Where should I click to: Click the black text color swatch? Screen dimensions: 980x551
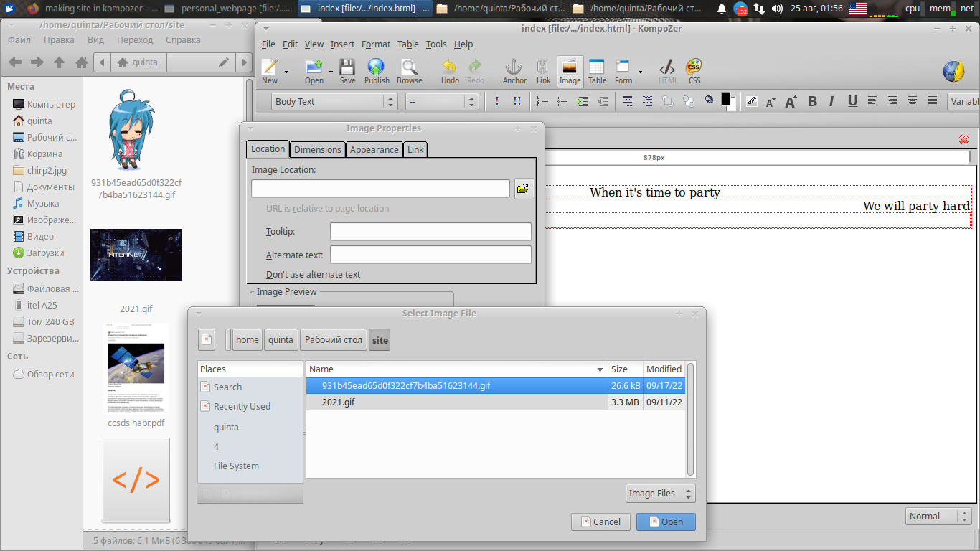click(x=726, y=99)
